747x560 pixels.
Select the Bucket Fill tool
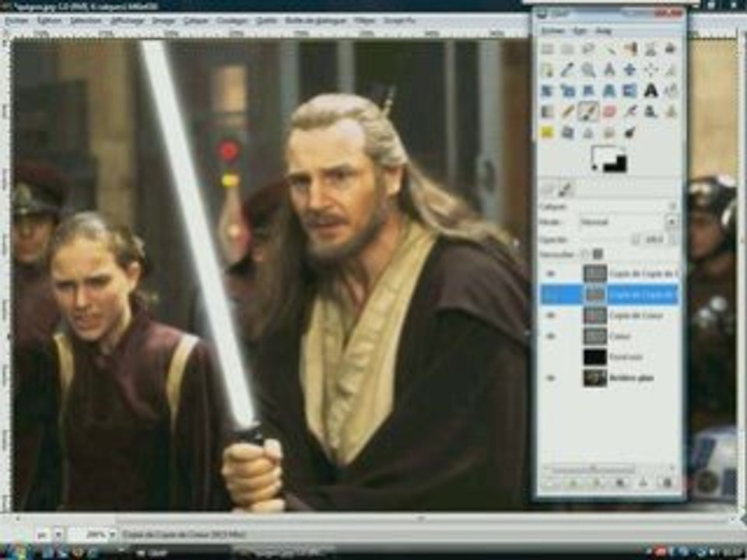[x=672, y=90]
